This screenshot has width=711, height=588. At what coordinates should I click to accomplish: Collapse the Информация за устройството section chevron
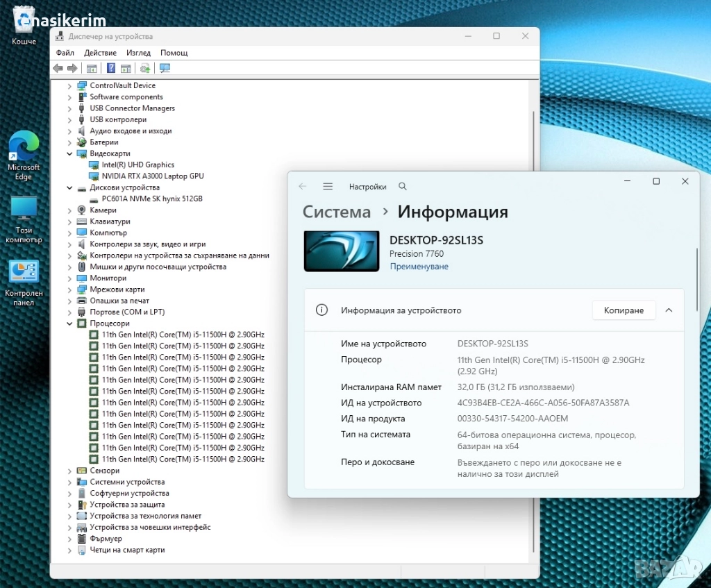tap(669, 310)
